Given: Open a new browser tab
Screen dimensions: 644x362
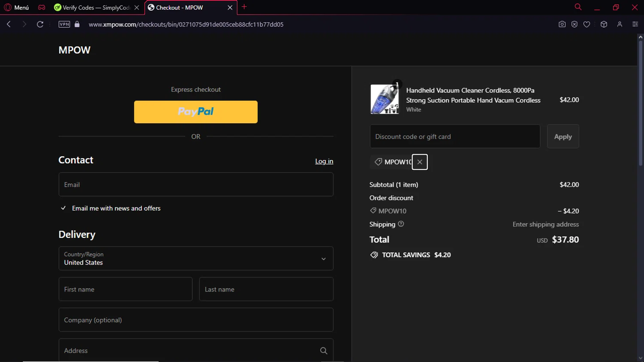Looking at the screenshot, I should point(244,7).
